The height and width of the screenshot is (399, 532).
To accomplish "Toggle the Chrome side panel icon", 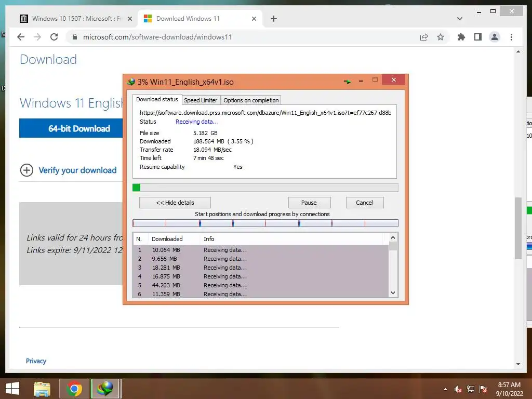I will [478, 37].
